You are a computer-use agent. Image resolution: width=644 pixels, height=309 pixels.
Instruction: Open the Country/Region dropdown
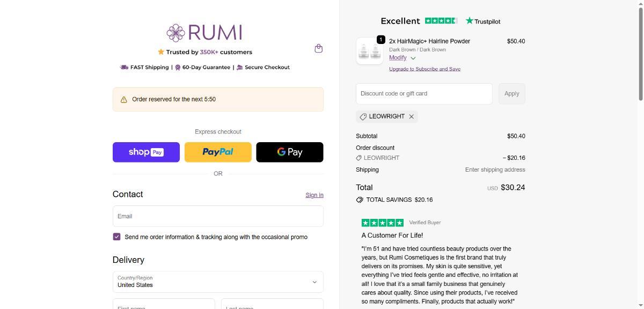click(x=218, y=282)
